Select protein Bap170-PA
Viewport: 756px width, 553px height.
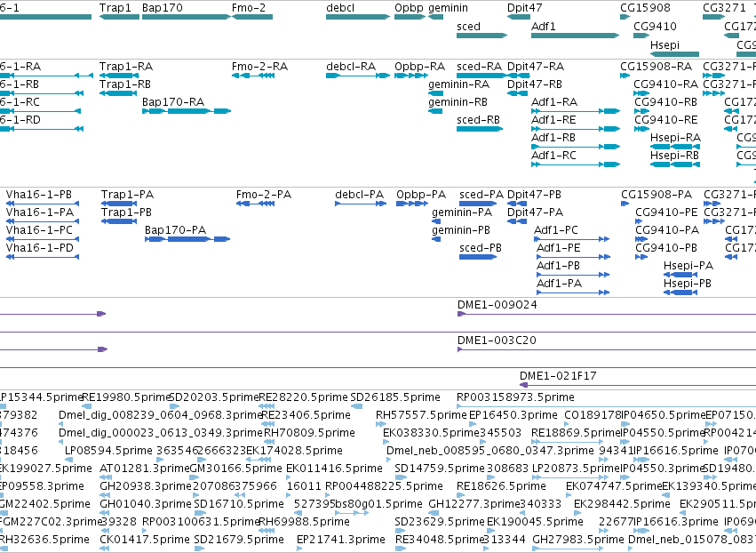click(176, 230)
